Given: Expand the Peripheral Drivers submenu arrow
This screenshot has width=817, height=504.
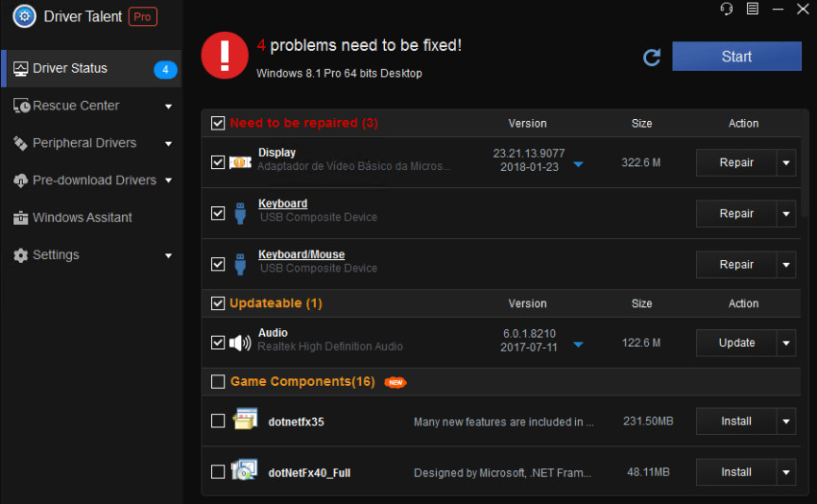Looking at the screenshot, I should pyautogui.click(x=168, y=144).
